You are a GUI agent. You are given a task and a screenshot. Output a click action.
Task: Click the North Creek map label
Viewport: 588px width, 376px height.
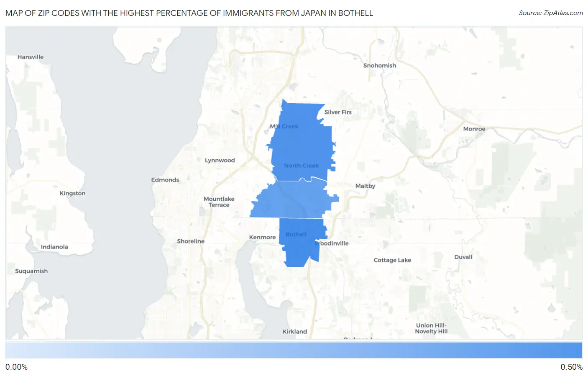coord(301,166)
